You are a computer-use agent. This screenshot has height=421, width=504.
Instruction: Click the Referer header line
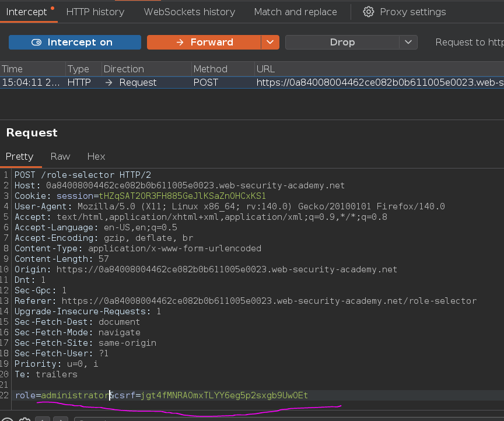tap(246, 301)
